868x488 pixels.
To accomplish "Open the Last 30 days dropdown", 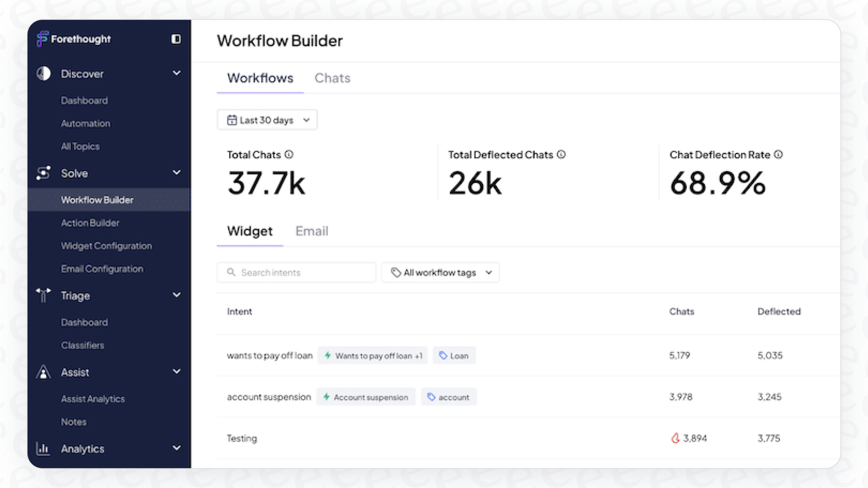I will (267, 119).
